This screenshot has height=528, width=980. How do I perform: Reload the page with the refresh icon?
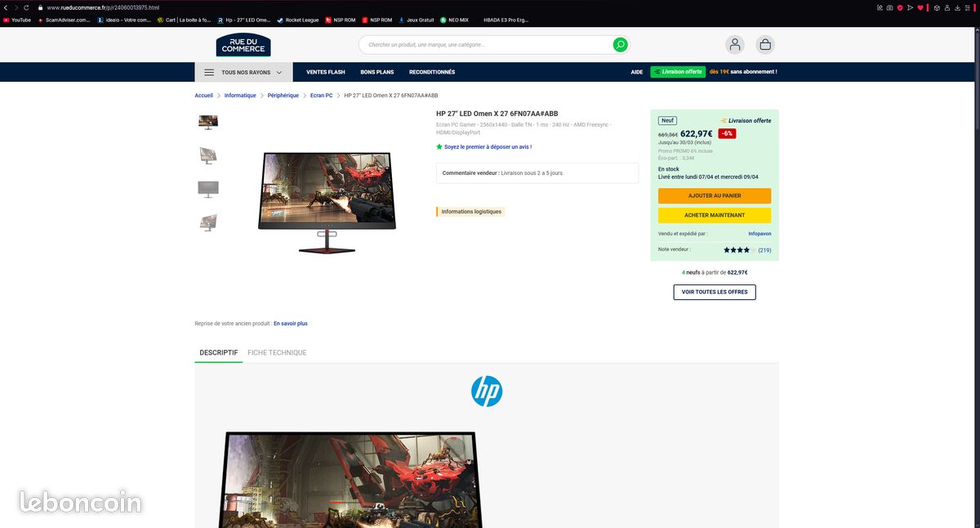tap(27, 7)
